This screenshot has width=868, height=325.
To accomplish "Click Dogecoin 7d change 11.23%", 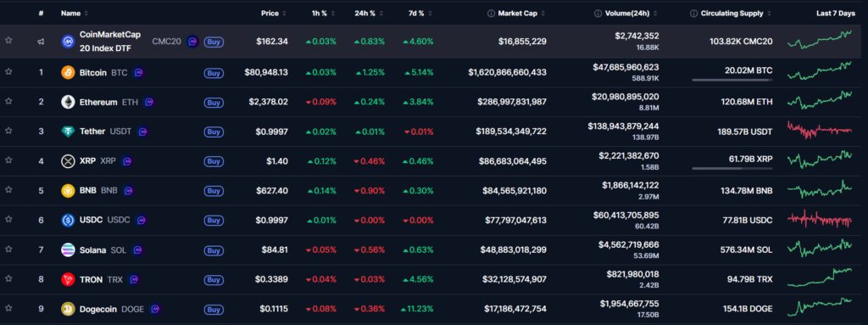I will [417, 309].
